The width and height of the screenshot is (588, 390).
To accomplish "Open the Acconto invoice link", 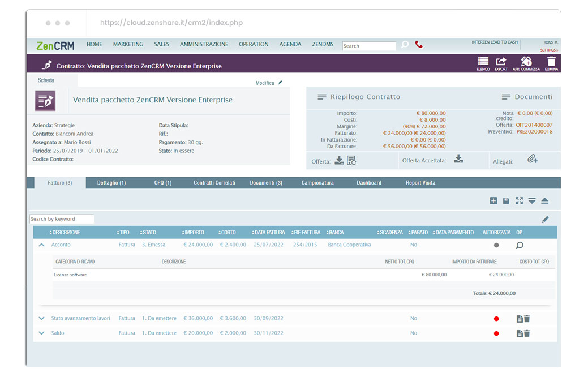I will [x=61, y=245].
